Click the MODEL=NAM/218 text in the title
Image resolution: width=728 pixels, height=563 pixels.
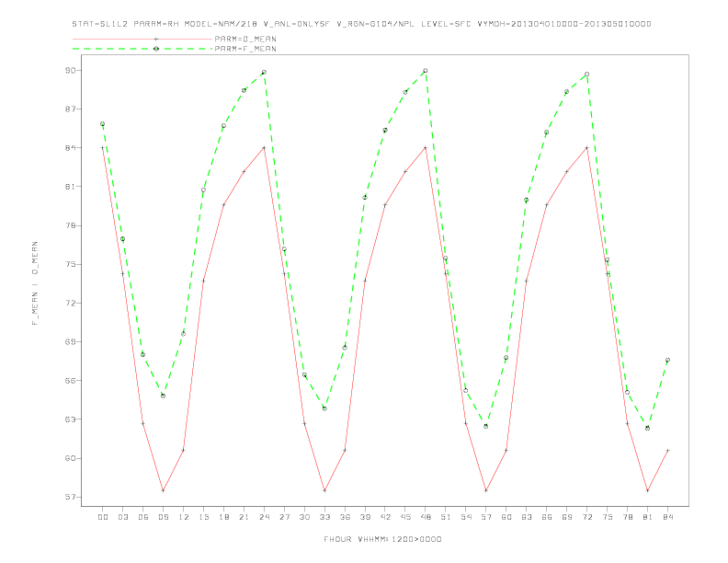(221, 24)
